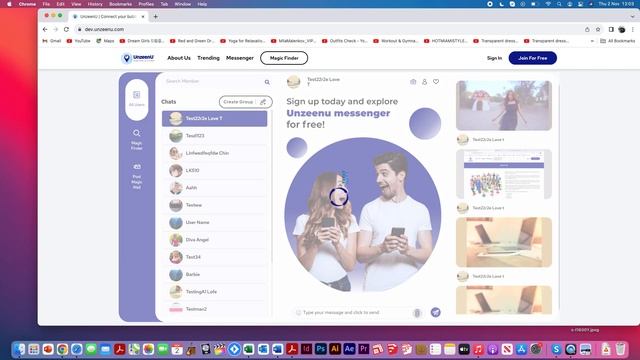Viewport: 640px width, 360px height.
Task: Open the About Us page
Action: pos(179,58)
